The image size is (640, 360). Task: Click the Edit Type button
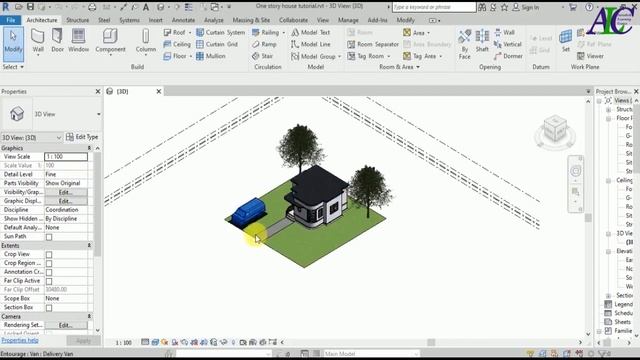(x=82, y=137)
